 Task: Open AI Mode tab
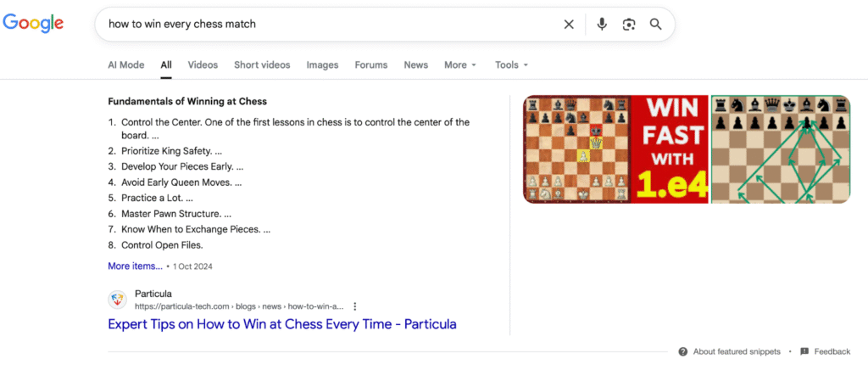[125, 65]
